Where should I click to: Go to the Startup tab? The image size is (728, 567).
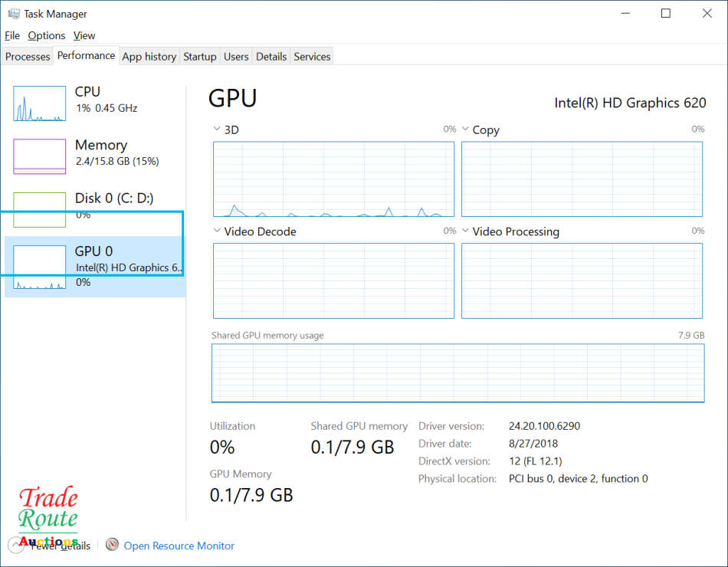click(x=200, y=57)
